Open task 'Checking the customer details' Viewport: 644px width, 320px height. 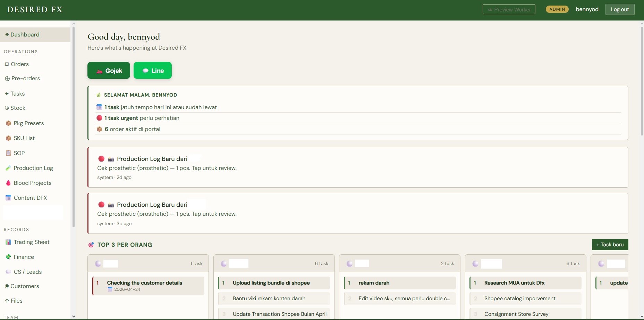(x=148, y=286)
